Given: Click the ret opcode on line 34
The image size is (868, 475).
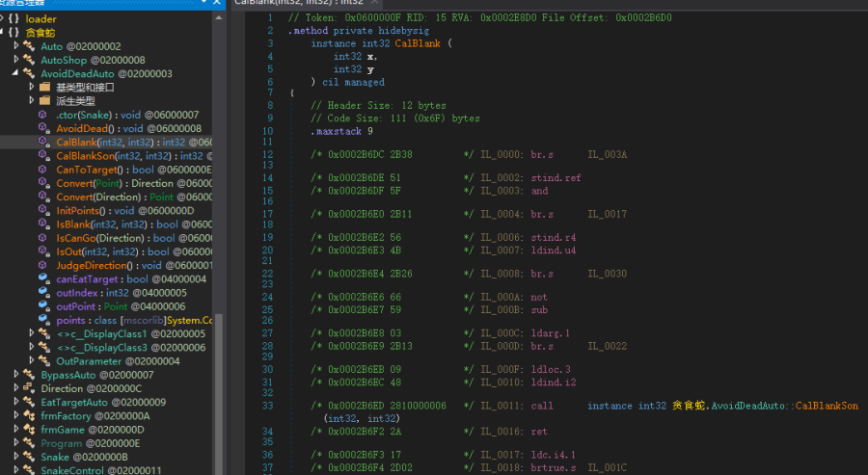Looking at the screenshot, I should click(x=539, y=432).
